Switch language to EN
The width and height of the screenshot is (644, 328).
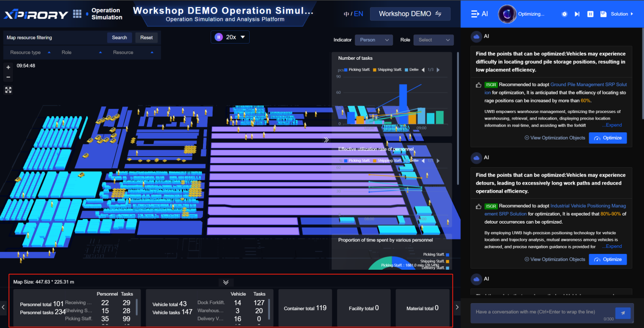pos(358,14)
